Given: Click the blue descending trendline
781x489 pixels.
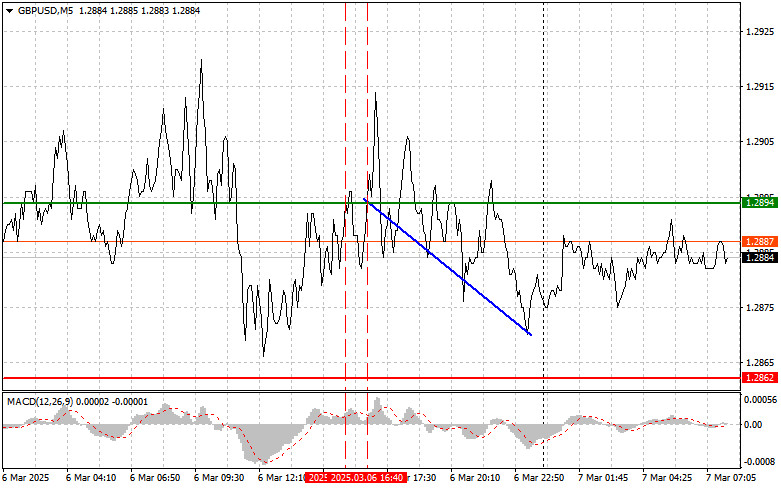Looking at the screenshot, I should pyautogui.click(x=448, y=267).
